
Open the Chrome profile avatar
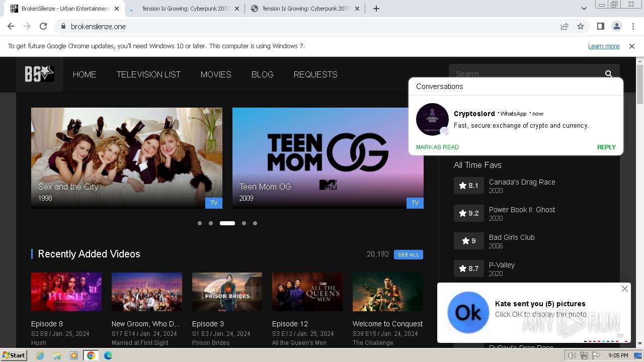[616, 26]
